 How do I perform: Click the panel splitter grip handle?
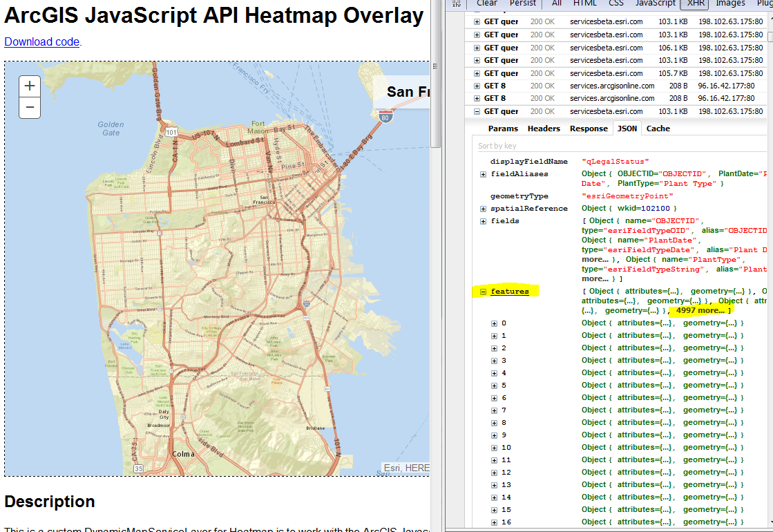tap(435, 66)
